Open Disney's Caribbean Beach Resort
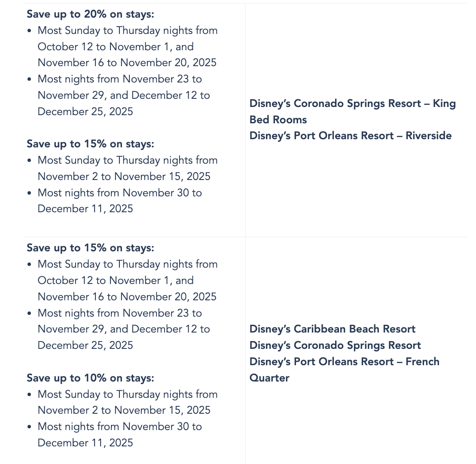Viewport: 476px width, 464px height. click(x=333, y=329)
